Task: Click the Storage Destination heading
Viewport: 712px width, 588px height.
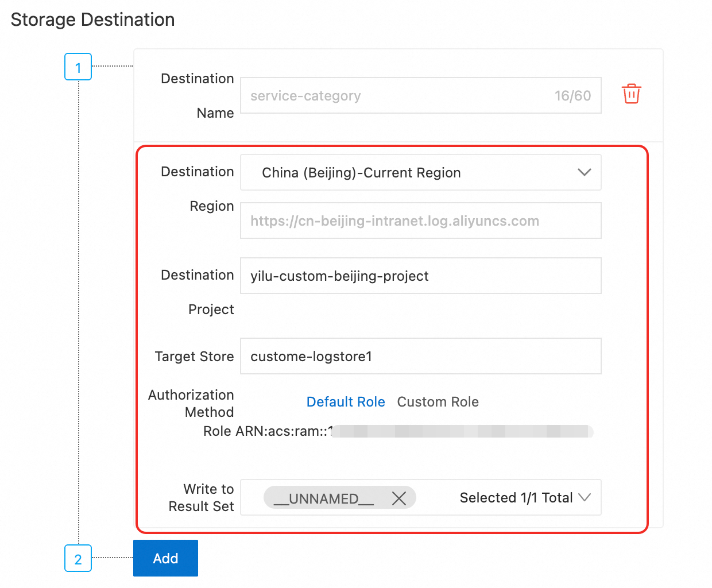Action: pos(92,20)
